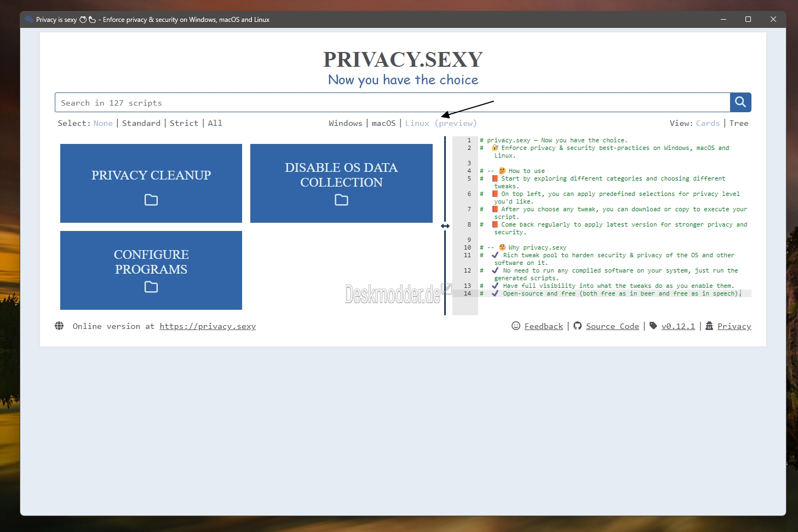This screenshot has height=532, width=798.
Task: Open the Feedback link
Action: [x=543, y=326]
